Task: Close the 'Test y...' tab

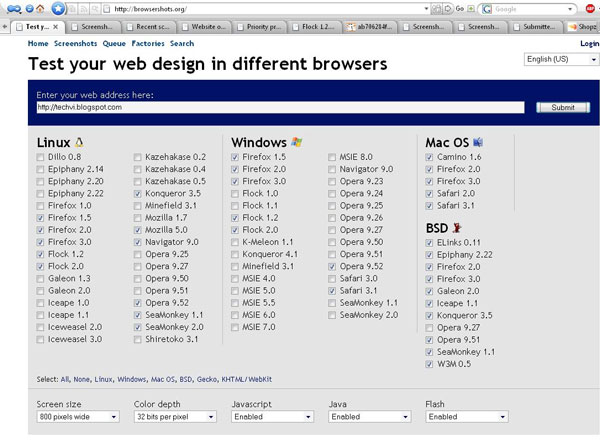Action: (55, 27)
